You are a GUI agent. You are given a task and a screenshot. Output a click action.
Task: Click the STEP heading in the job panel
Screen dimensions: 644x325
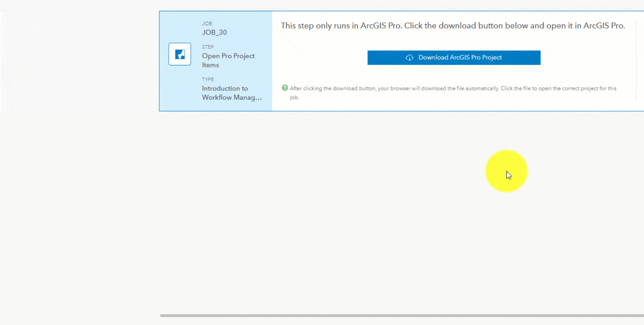tap(208, 47)
